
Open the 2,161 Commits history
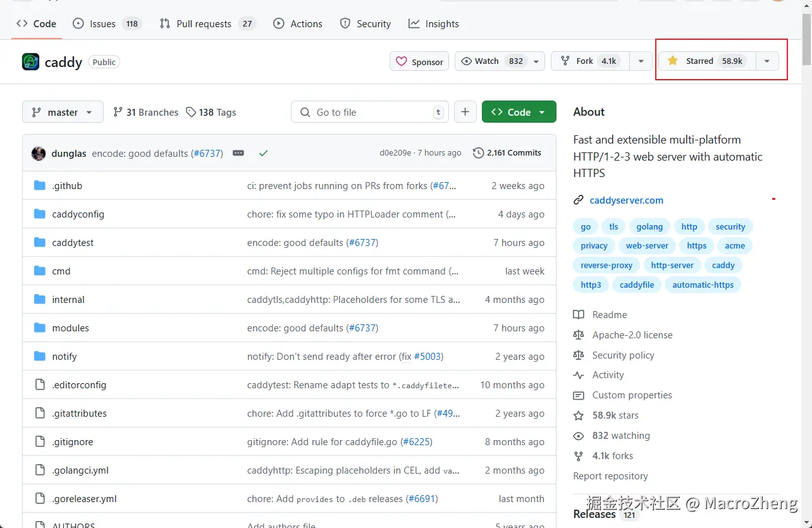click(x=508, y=152)
